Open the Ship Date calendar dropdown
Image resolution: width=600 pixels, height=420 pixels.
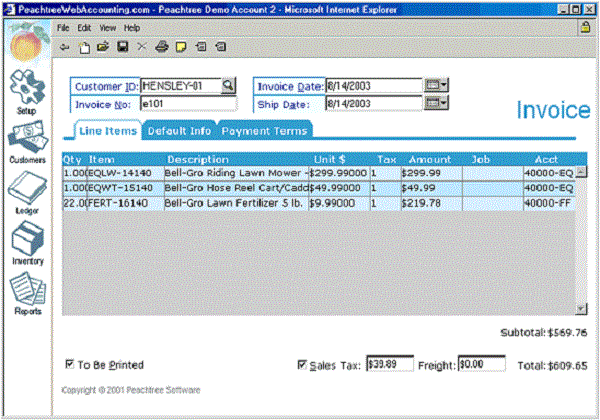[436, 103]
